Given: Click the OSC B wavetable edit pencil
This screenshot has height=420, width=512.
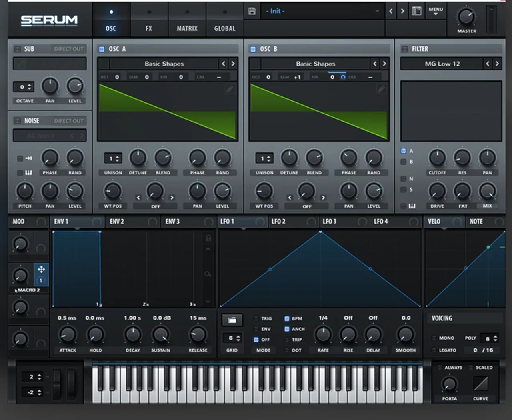Looking at the screenshot, I should (381, 89).
